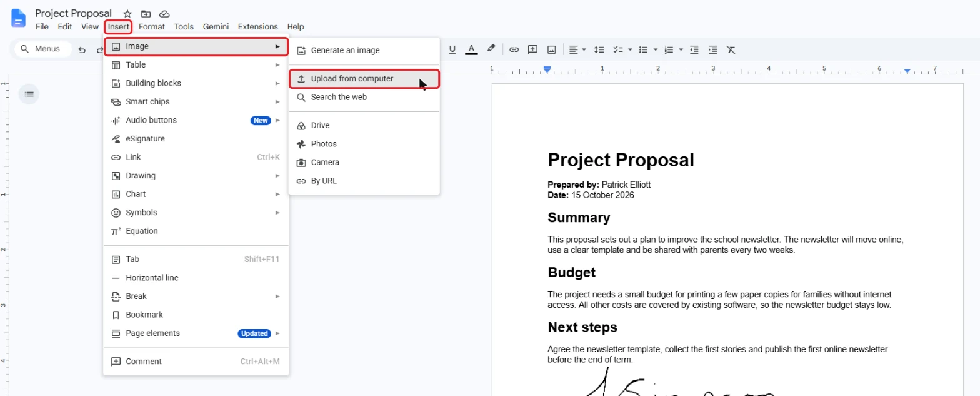The height and width of the screenshot is (396, 980).
Task: Expand the Drawing submenu
Action: [196, 176]
